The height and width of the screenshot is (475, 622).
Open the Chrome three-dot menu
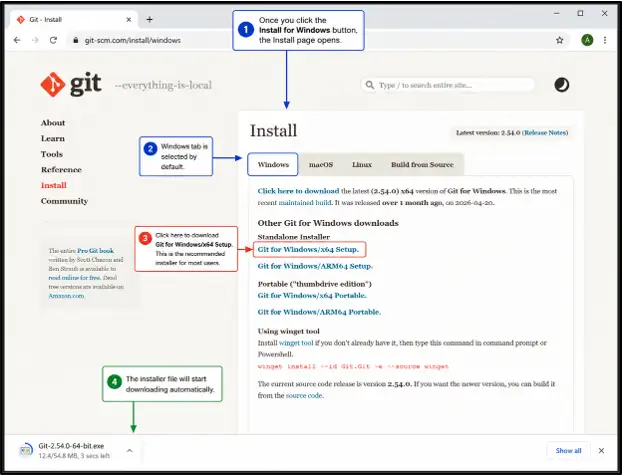point(605,40)
